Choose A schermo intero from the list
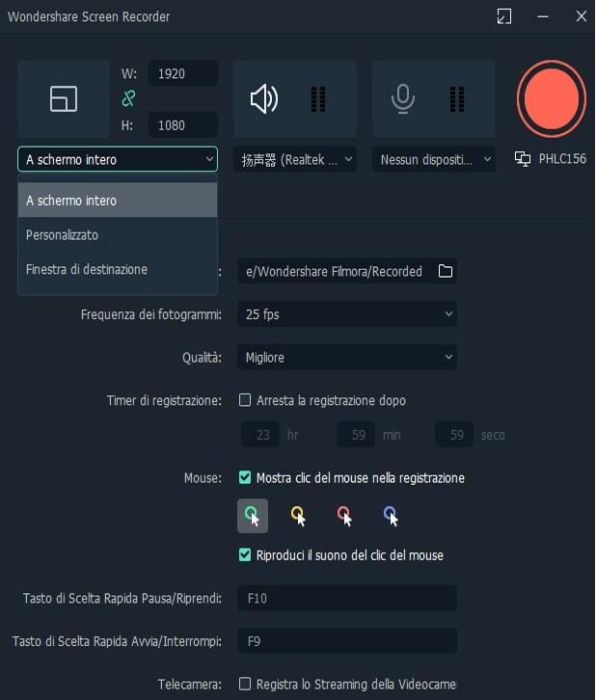This screenshot has width=596, height=700. tap(118, 201)
